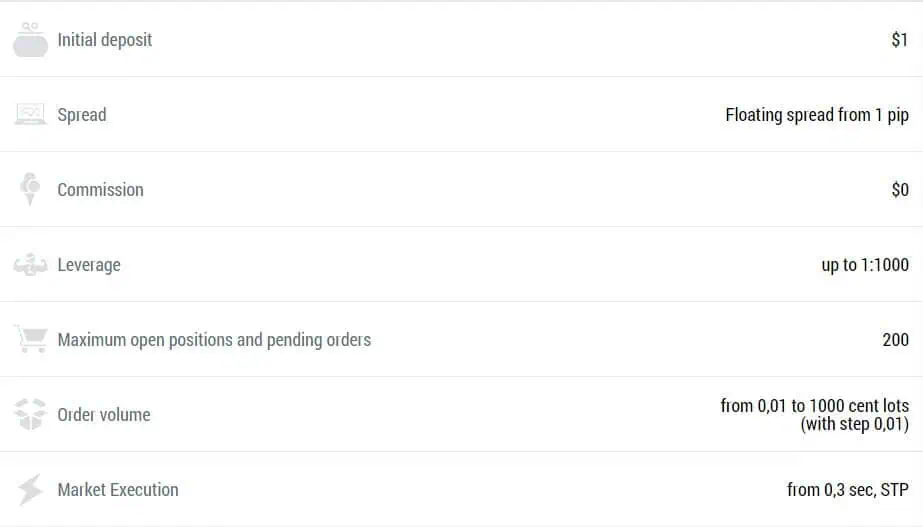The height and width of the screenshot is (527, 923).
Task: Click the $1 initial deposit value
Action: tap(899, 39)
